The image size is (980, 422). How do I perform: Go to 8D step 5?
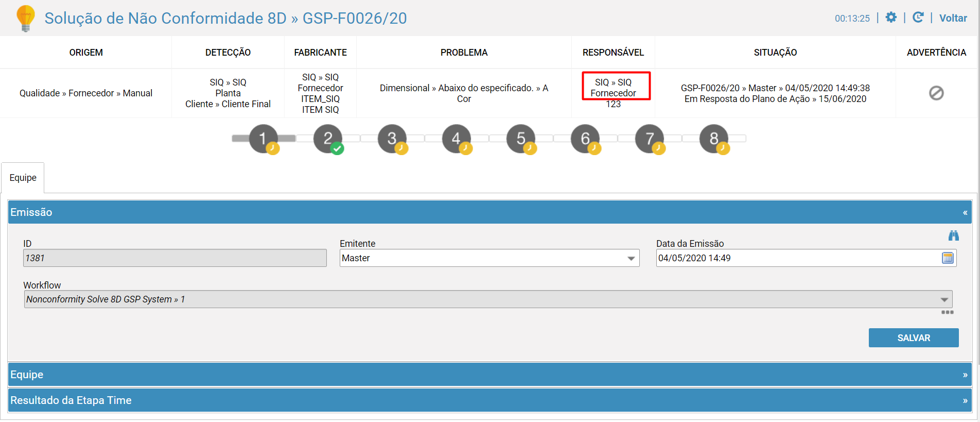pyautogui.click(x=521, y=139)
